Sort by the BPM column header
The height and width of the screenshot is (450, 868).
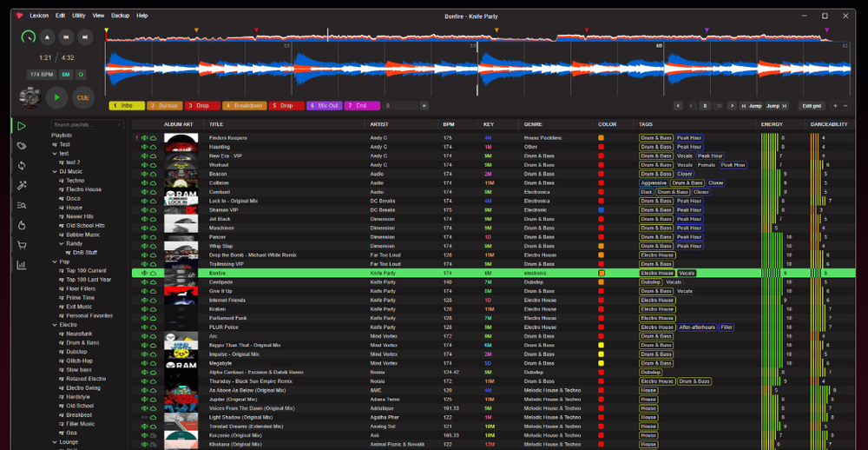tap(449, 125)
